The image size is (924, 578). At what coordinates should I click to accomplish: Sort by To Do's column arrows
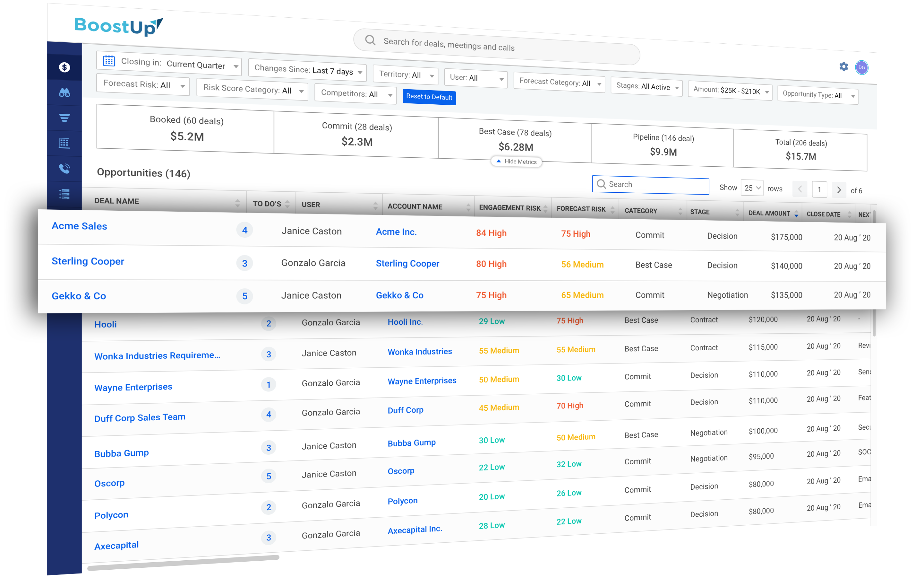click(x=287, y=204)
